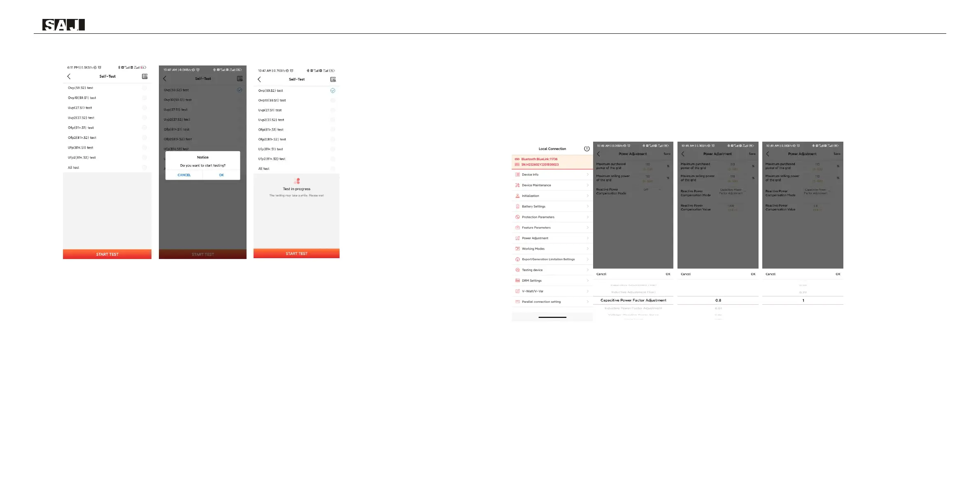This screenshot has width=980, height=490.
Task: Select the Uvp2(27.S2) test circle on the 6:11 PM screen
Action: tap(144, 118)
